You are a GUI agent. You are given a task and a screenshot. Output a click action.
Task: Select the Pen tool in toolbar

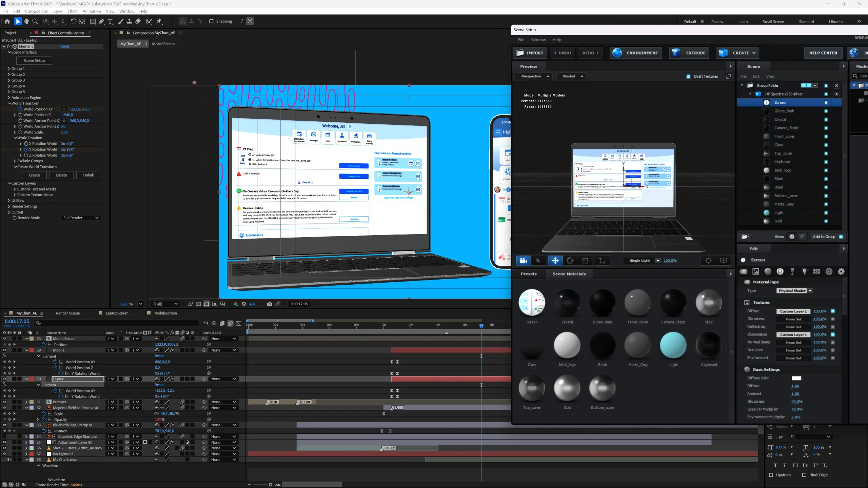click(x=101, y=21)
